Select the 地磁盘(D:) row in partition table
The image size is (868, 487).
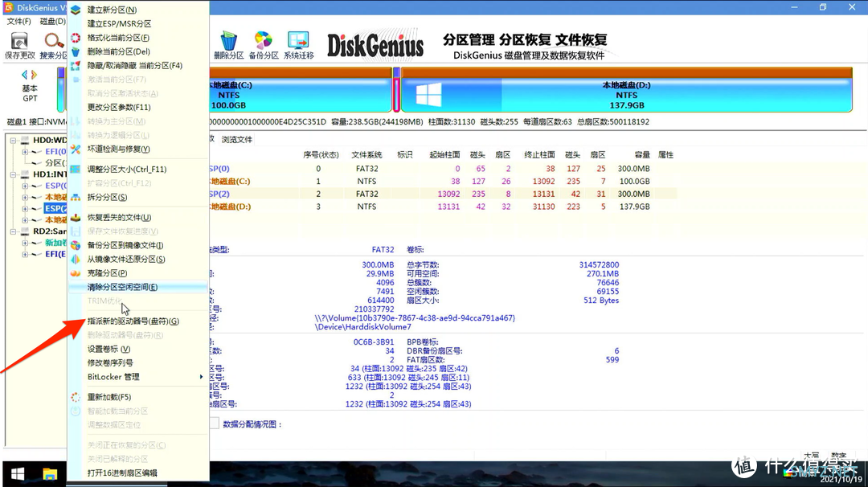(x=443, y=207)
